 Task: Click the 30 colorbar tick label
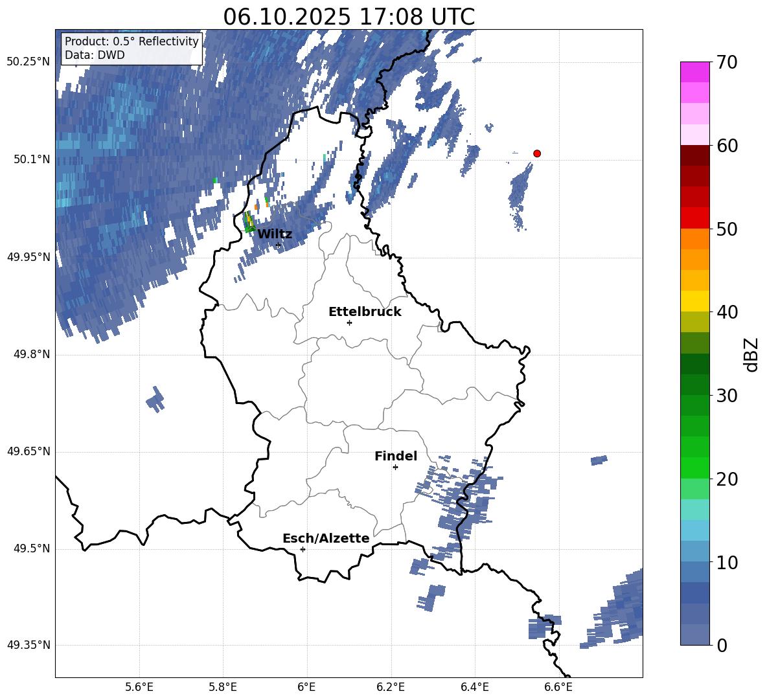click(x=727, y=396)
